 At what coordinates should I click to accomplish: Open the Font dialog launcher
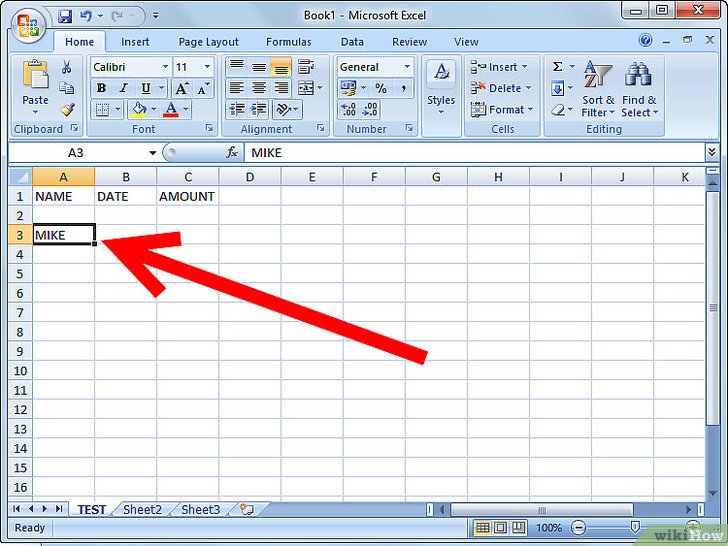click(x=209, y=128)
